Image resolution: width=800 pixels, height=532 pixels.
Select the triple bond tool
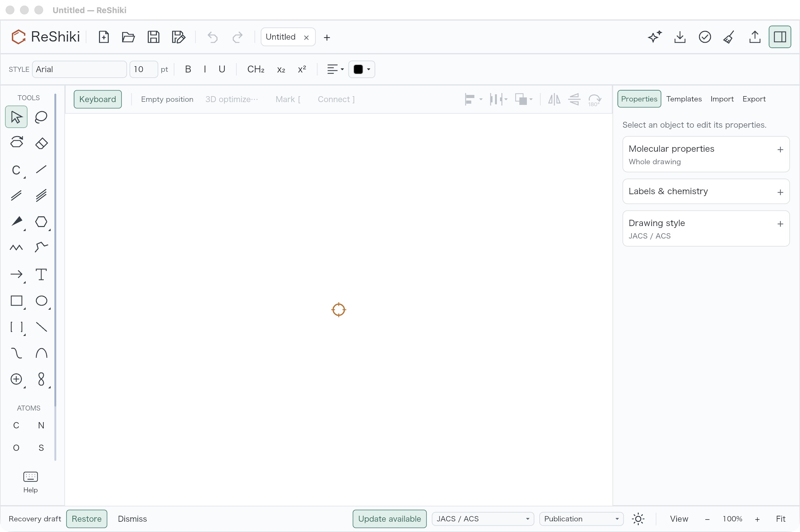tap(41, 195)
